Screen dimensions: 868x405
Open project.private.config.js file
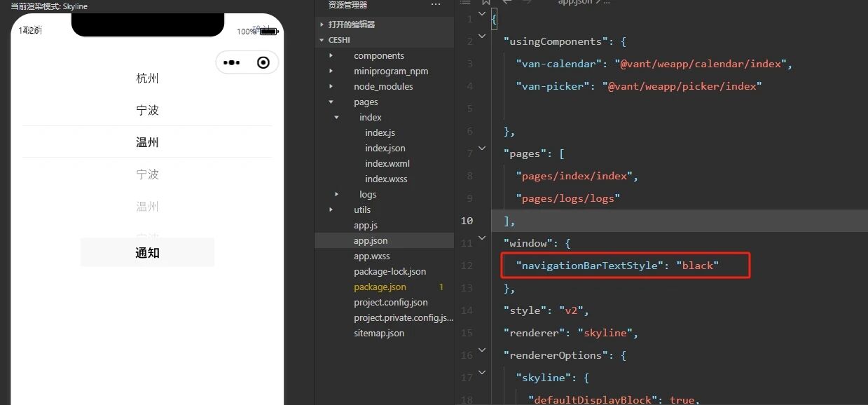[404, 317]
